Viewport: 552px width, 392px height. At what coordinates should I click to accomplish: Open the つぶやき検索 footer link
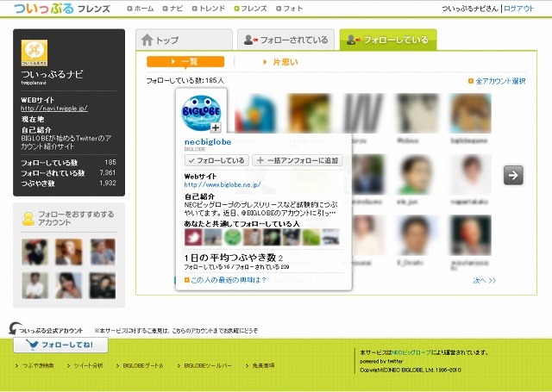coord(38,365)
